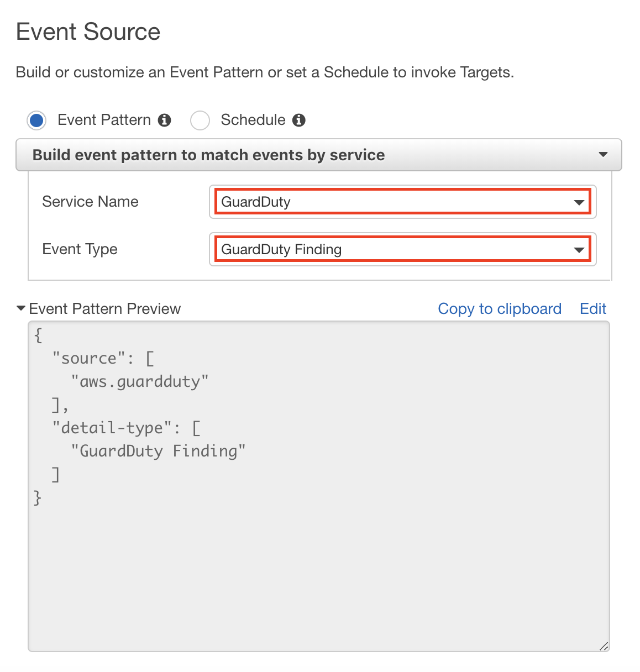This screenshot has width=640, height=672.
Task: Open Build event pattern by service dropdown
Action: click(x=319, y=155)
